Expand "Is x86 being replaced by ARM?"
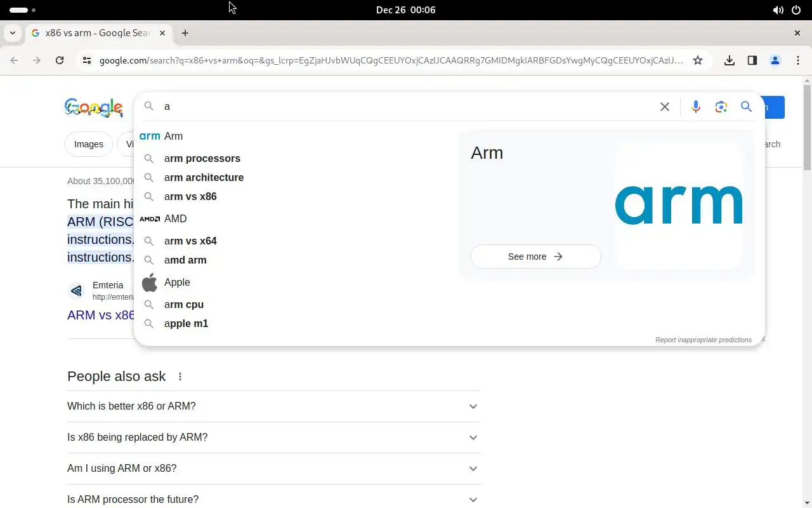 point(273,438)
